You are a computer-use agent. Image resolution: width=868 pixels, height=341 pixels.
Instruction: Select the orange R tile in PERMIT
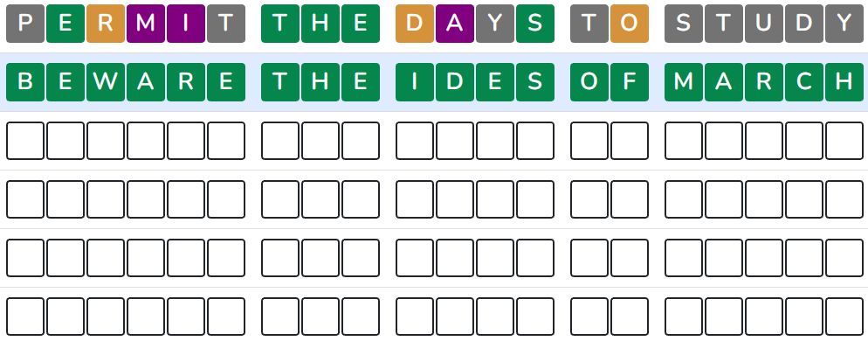tap(106, 24)
